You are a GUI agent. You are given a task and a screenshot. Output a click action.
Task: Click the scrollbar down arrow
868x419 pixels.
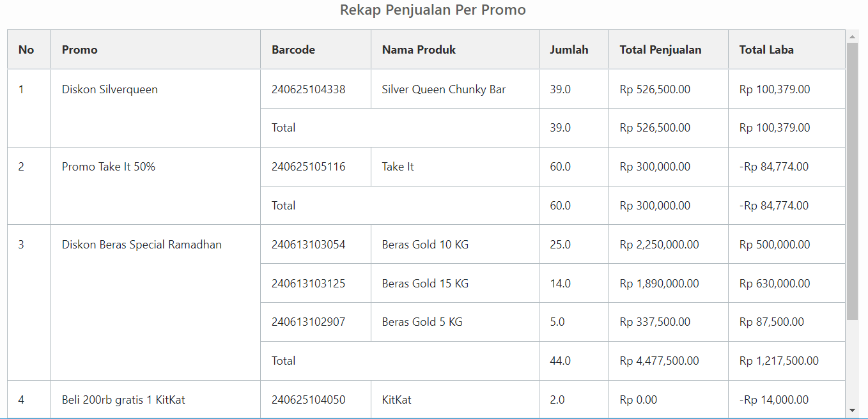[852, 410]
